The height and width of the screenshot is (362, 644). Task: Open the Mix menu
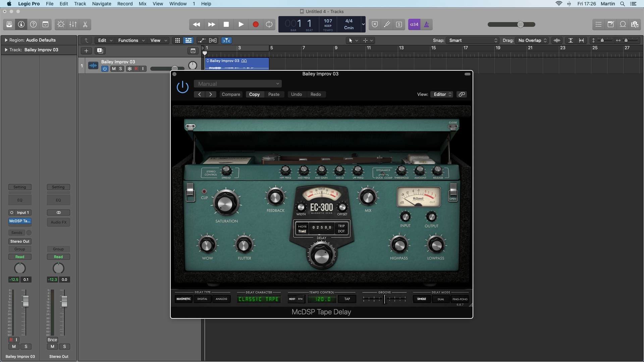pos(143,4)
